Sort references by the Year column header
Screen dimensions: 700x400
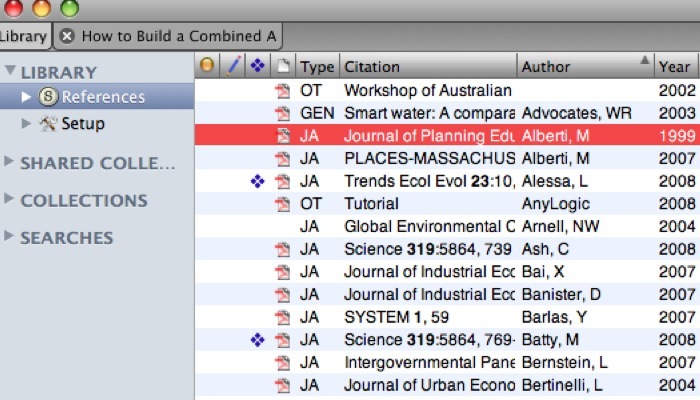[x=673, y=67]
